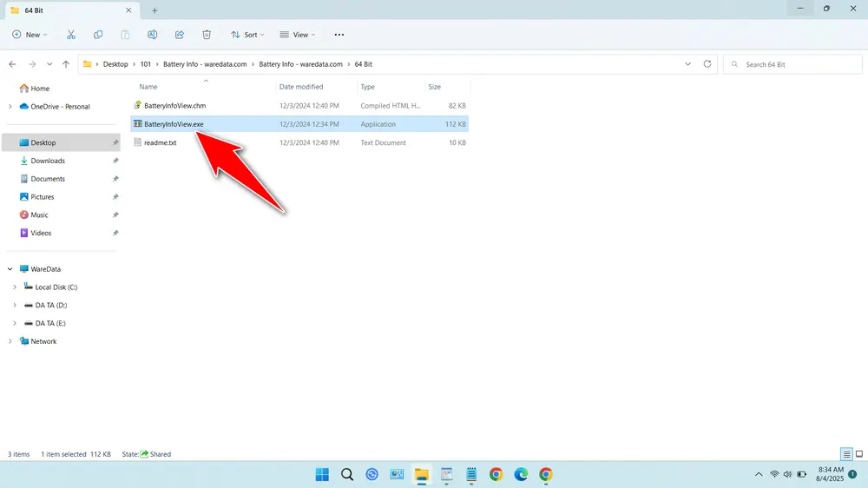Click 64 Bit breadcrumb segment

click(x=363, y=64)
